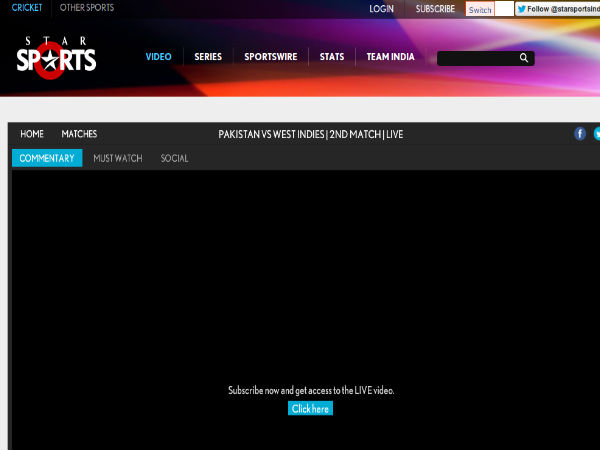Click the blank box beside Switch
600x450 pixels.
[x=504, y=9]
